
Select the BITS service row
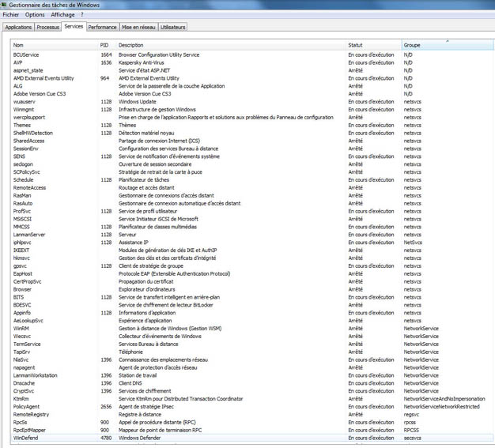tap(252, 297)
